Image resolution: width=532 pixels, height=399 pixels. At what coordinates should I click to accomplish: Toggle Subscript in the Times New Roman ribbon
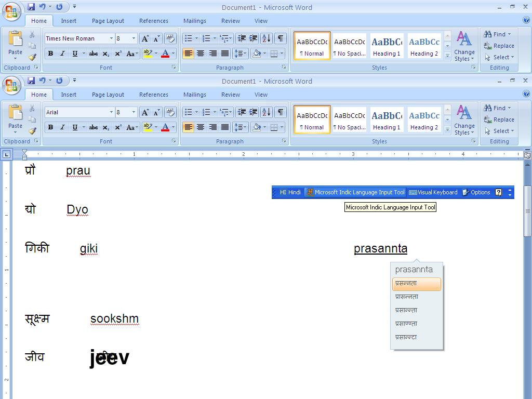click(x=106, y=54)
